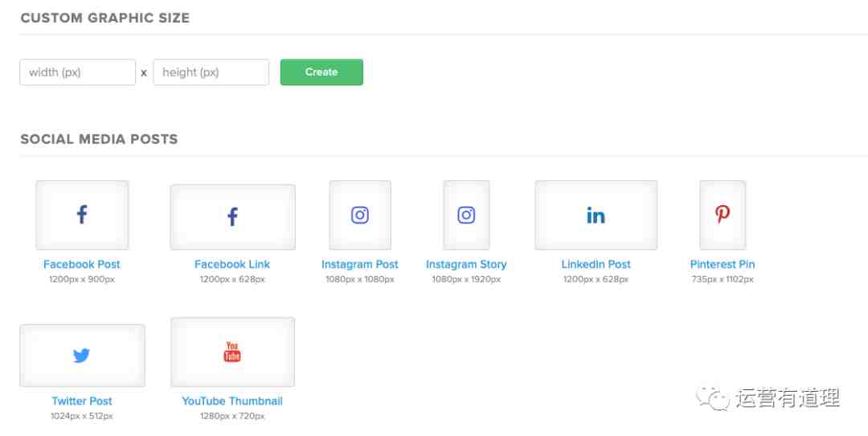This screenshot has height=436, width=868.
Task: Choose the Pinterest Pin icon
Action: pyautogui.click(x=723, y=215)
